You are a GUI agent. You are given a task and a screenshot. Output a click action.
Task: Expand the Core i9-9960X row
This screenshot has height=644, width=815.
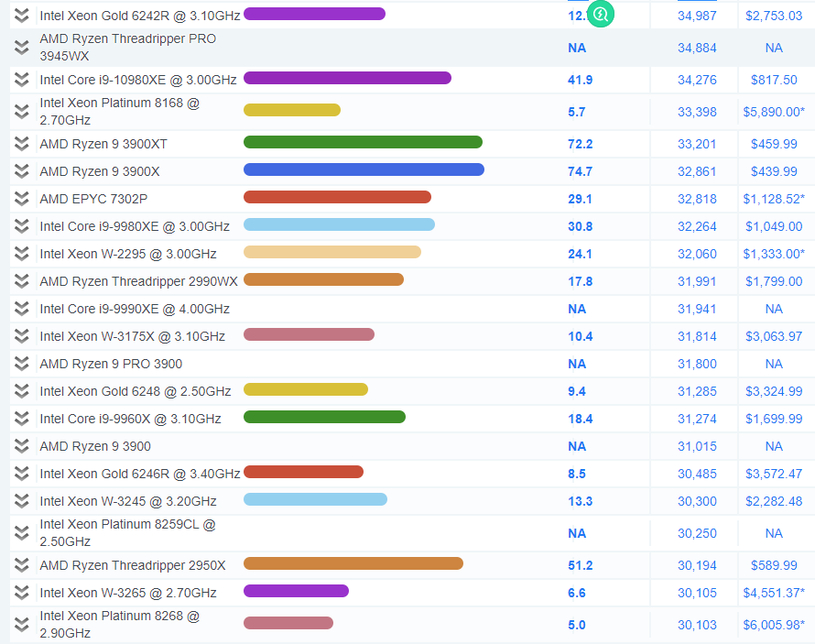tap(21, 419)
